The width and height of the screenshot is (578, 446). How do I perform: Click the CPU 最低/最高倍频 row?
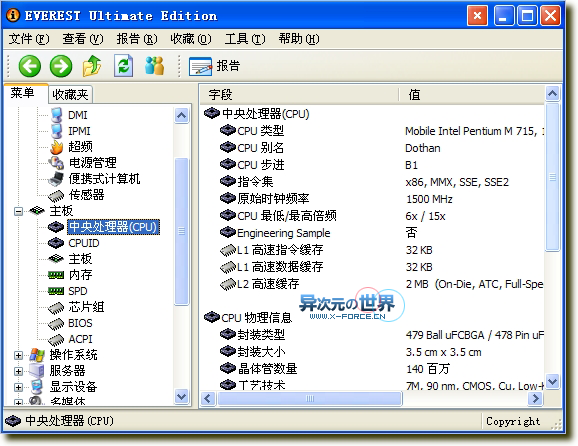[x=372, y=216]
